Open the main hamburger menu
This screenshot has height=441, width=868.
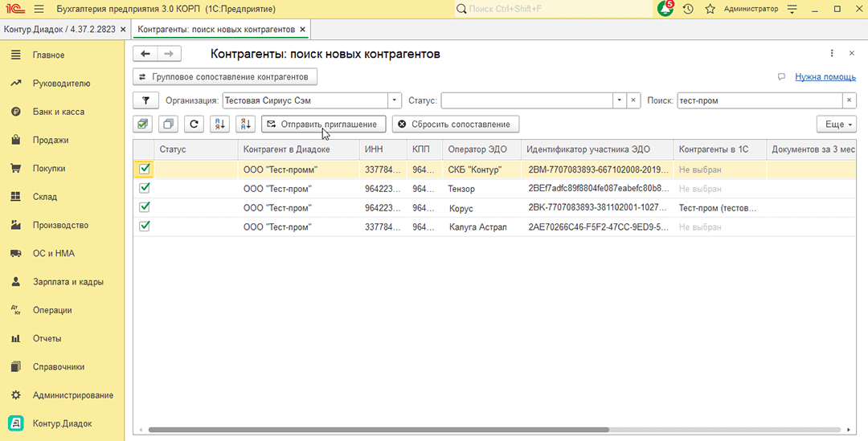(x=39, y=9)
